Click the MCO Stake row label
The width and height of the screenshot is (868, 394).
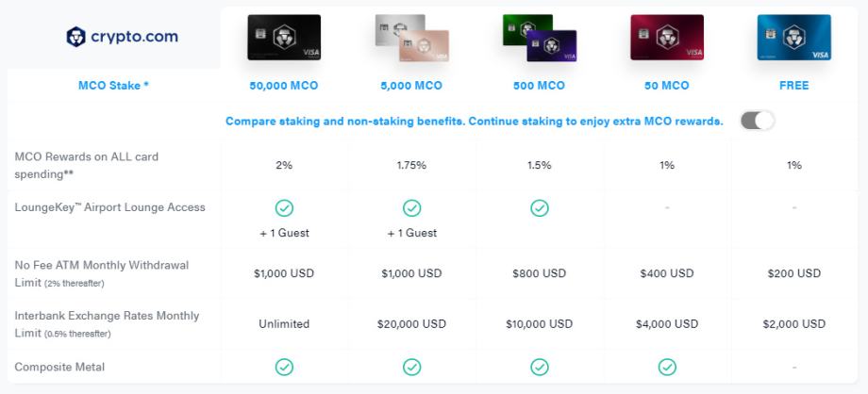(x=113, y=86)
